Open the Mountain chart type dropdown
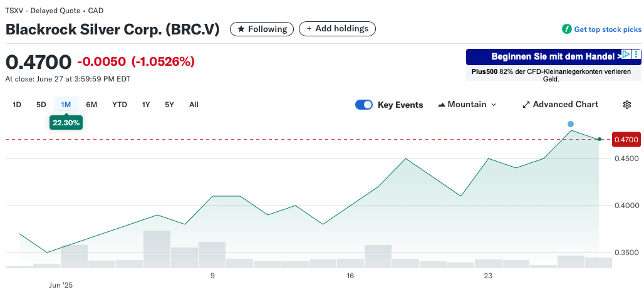 (x=467, y=105)
